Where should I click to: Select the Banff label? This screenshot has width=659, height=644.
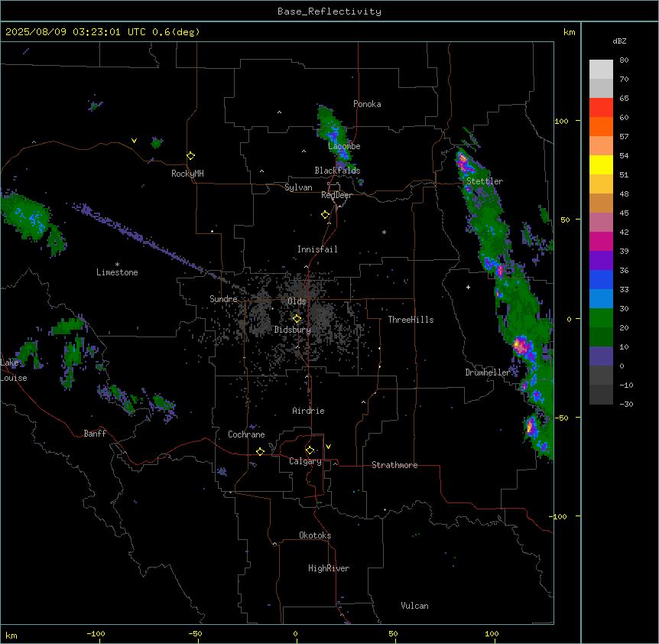click(95, 434)
